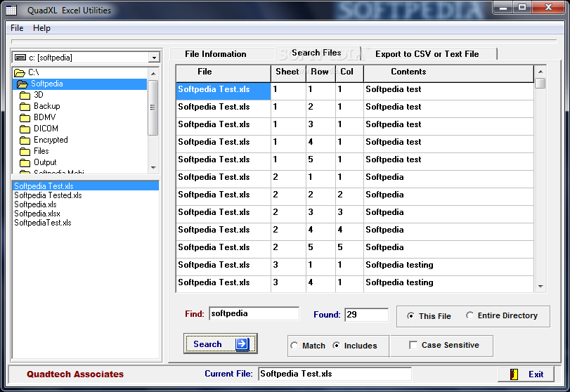Click Contents cell for sheet 2 row 5
570x392 pixels.
click(x=448, y=249)
